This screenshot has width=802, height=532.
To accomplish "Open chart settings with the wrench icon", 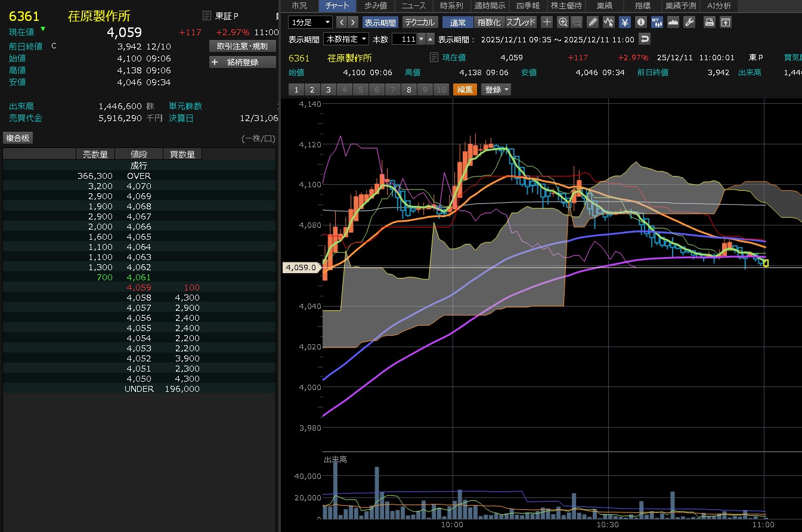I will pyautogui.click(x=689, y=22).
